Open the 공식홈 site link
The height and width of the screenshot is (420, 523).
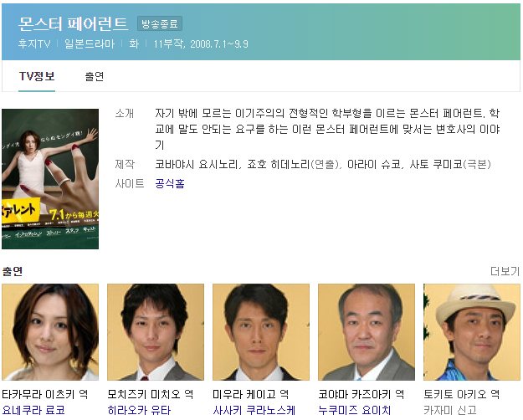[x=170, y=183]
